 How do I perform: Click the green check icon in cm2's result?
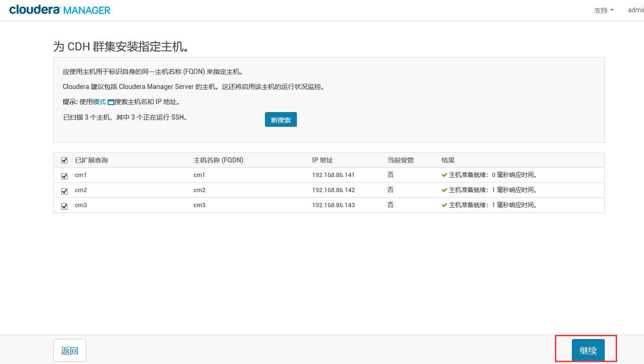click(444, 190)
